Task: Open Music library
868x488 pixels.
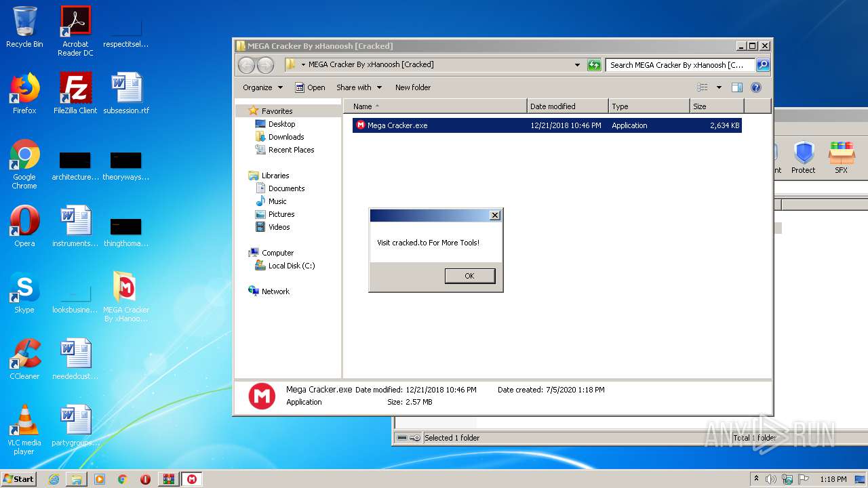Action: pos(277,201)
